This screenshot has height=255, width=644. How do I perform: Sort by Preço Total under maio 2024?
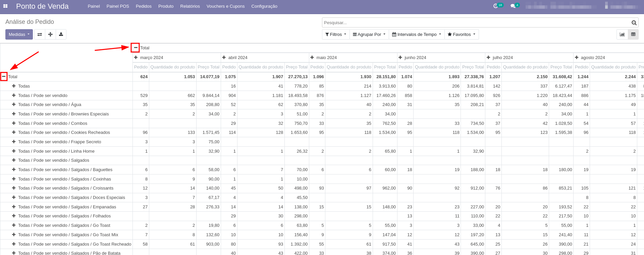tap(385, 67)
